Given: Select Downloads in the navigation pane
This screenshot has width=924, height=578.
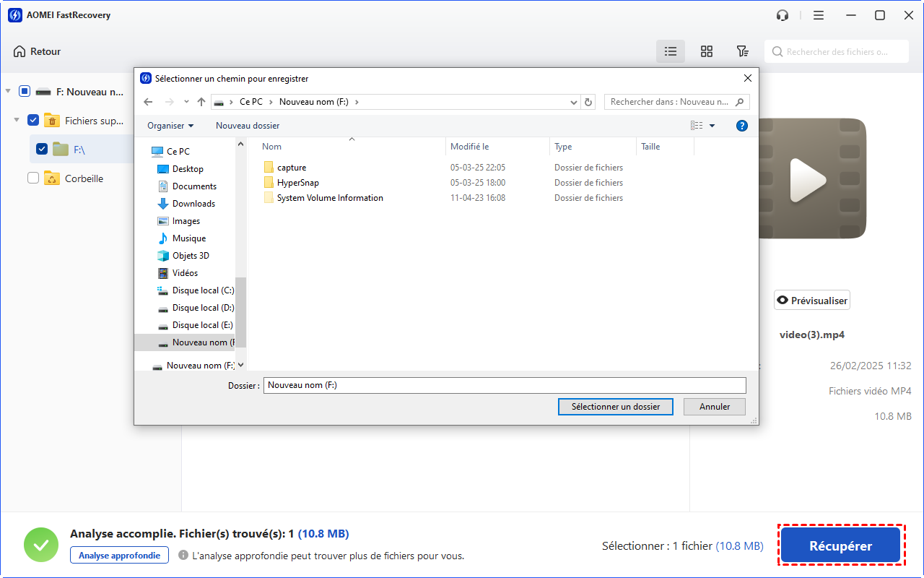Looking at the screenshot, I should point(193,204).
